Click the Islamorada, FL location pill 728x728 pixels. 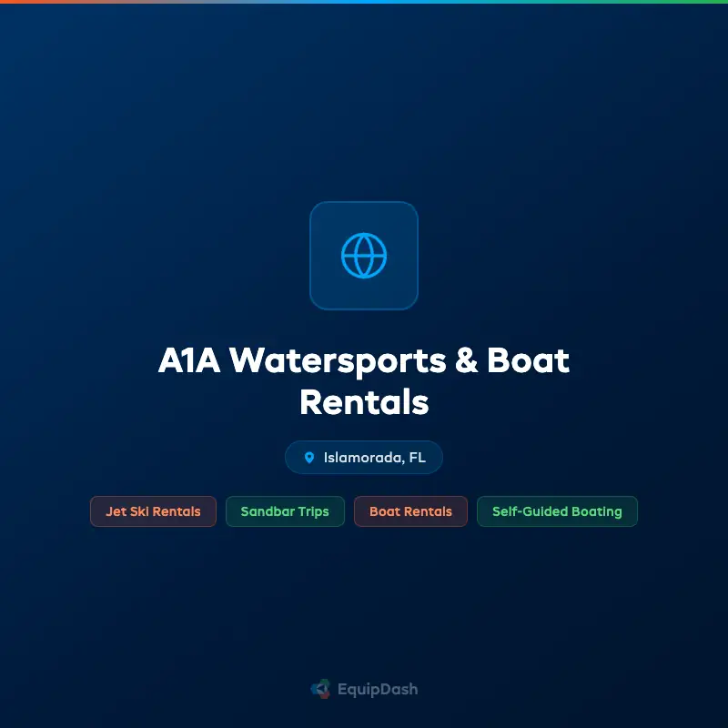[x=364, y=458]
